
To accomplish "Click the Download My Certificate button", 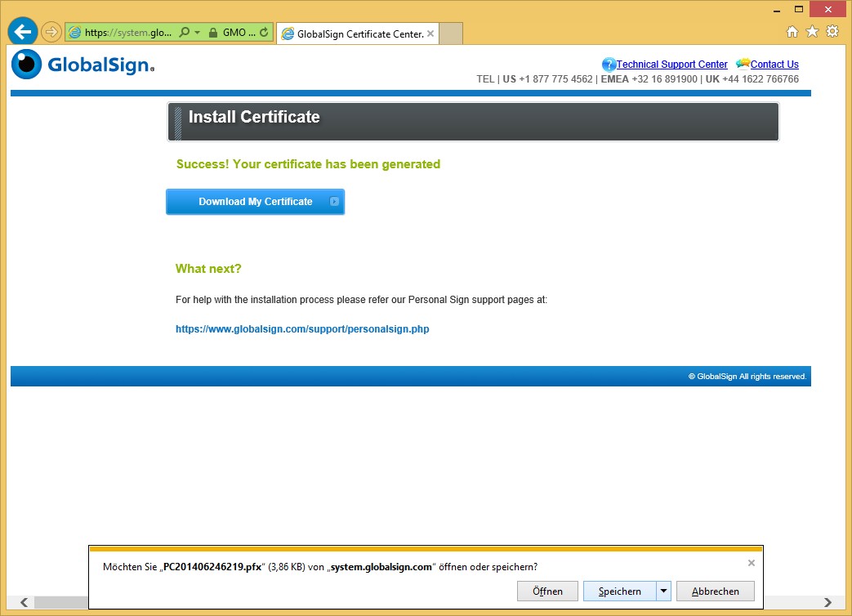I will 256,202.
